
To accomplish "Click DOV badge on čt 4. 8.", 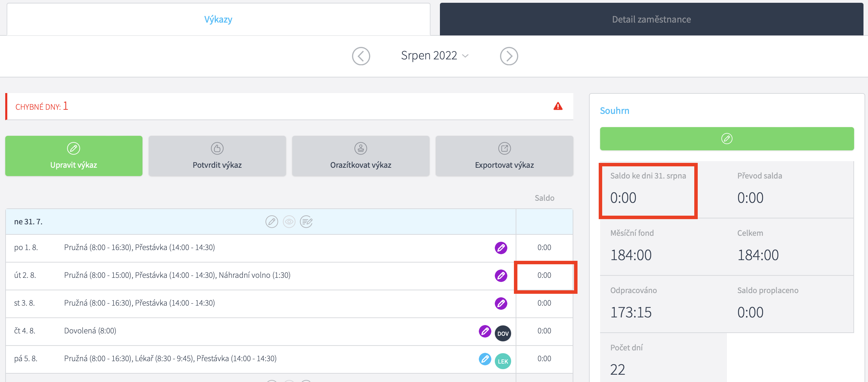I will coord(503,333).
